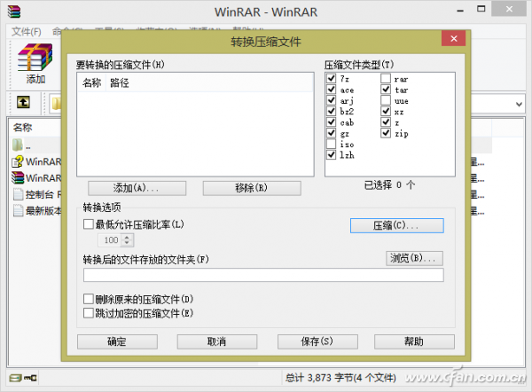Open compression settings via 压缩(C)... button

(x=397, y=225)
